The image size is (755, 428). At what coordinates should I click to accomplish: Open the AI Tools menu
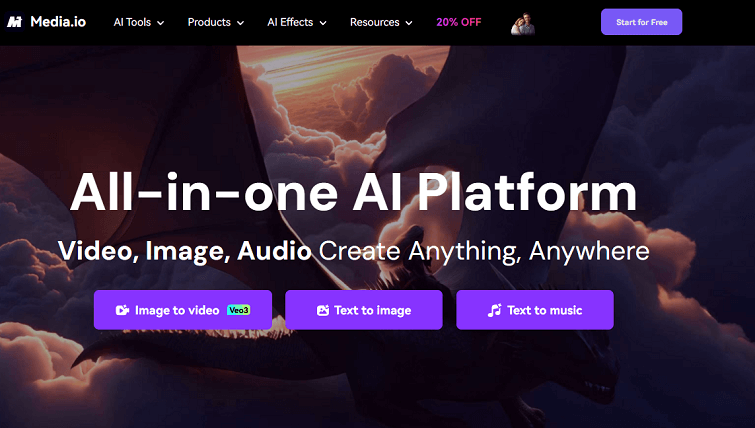tap(139, 22)
